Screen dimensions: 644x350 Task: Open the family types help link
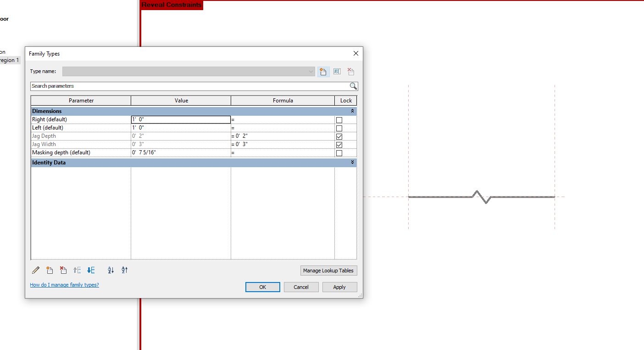click(x=64, y=285)
